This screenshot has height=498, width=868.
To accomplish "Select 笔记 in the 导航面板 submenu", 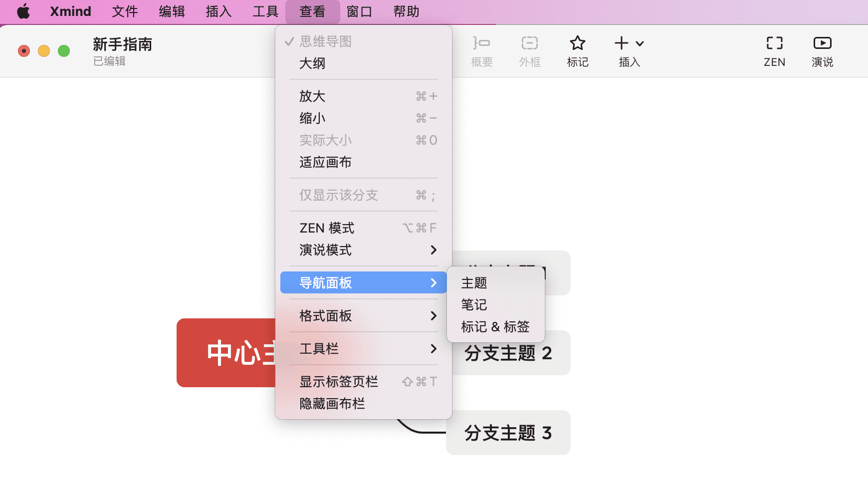I will point(473,305).
